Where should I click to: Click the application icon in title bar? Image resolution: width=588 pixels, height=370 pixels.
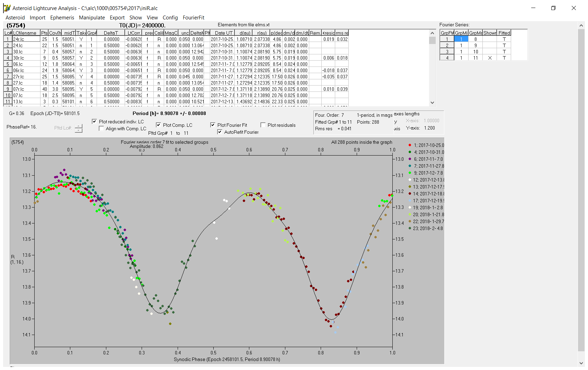(7, 8)
